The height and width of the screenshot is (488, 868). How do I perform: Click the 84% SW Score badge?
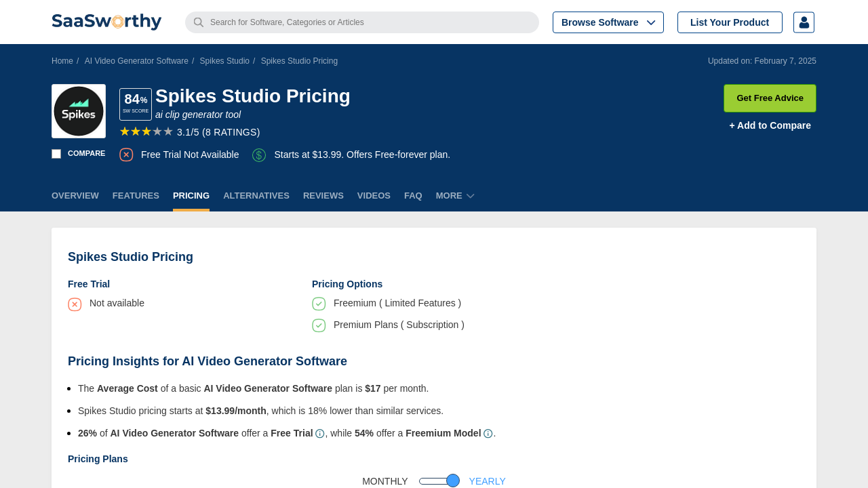[136, 104]
